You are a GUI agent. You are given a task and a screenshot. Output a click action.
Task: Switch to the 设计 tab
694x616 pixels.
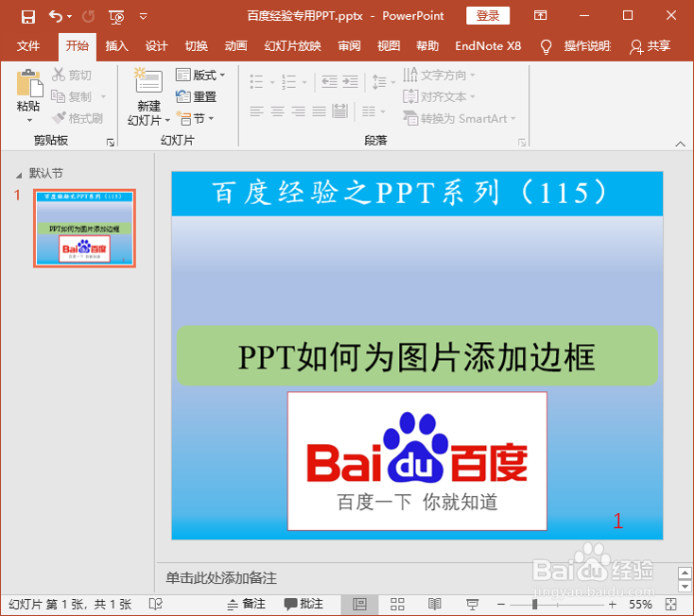(x=156, y=46)
